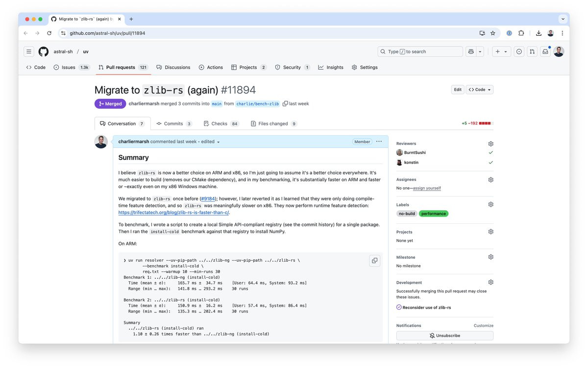Click the 1Password extension icon
The image size is (588, 368).
coord(509,33)
